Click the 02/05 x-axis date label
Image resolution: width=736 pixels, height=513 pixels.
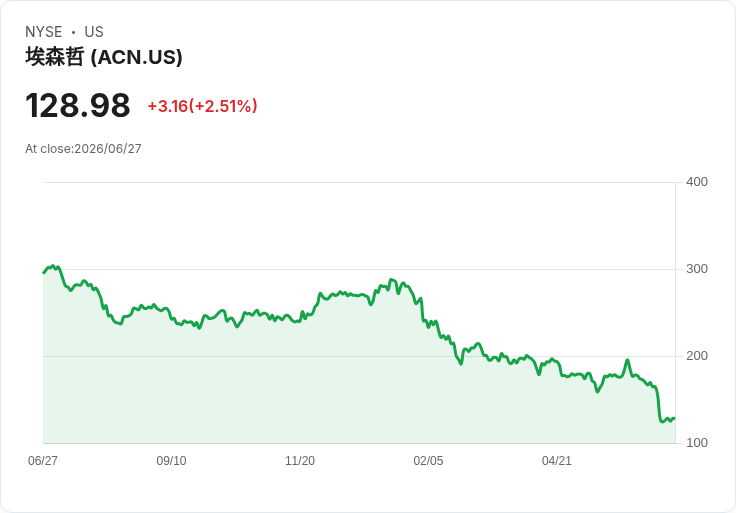tap(428, 461)
